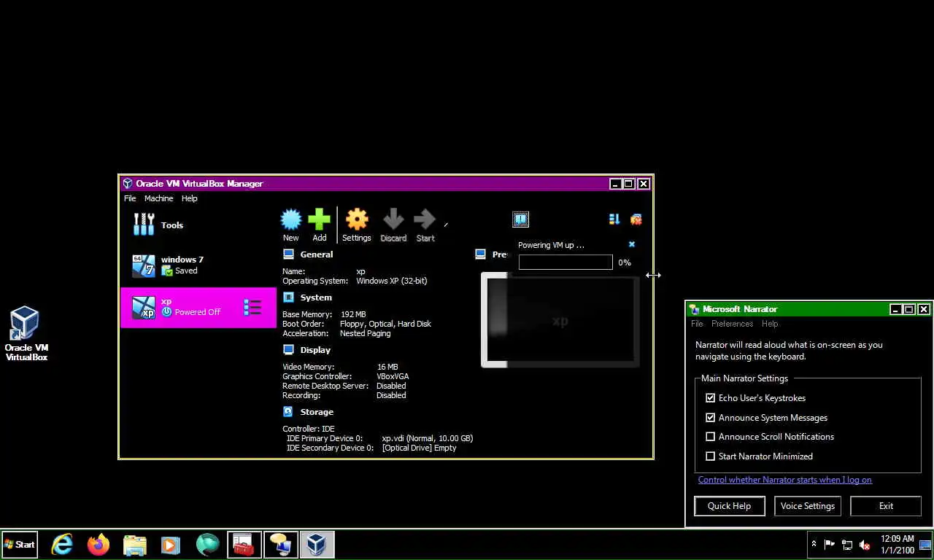Image resolution: width=934 pixels, height=560 pixels.
Task: Open Windows Media Player taskbar icon
Action: pyautogui.click(x=171, y=545)
